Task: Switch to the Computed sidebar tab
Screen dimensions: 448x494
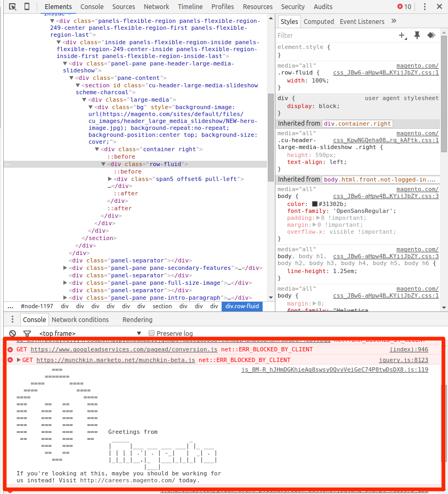Action: [319, 21]
